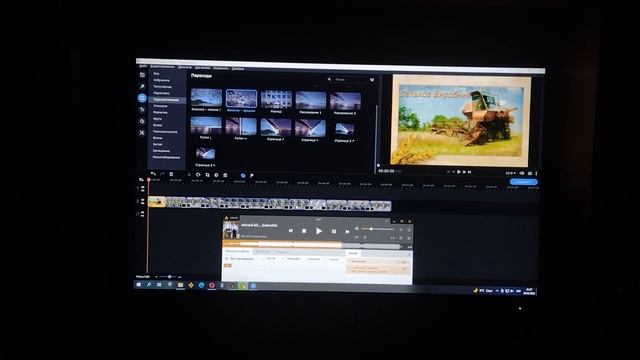
Task: Select the Мозаика – крупная transition thumbnail
Action: point(241,98)
